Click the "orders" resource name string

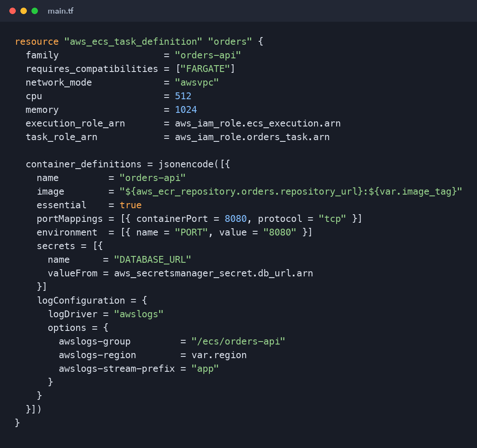click(x=230, y=41)
